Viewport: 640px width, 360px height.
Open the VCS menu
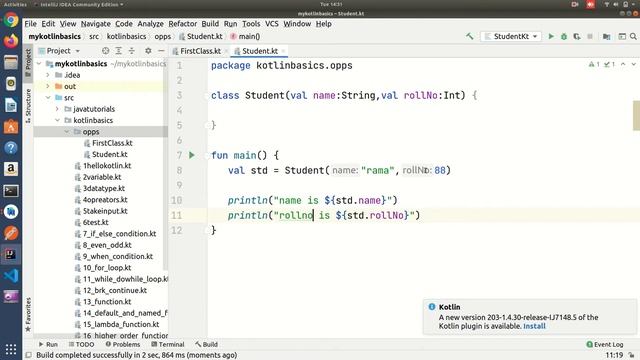(x=271, y=24)
